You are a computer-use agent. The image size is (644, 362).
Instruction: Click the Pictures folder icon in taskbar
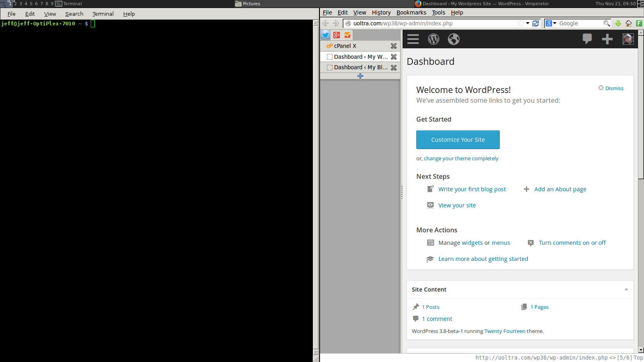tap(238, 4)
